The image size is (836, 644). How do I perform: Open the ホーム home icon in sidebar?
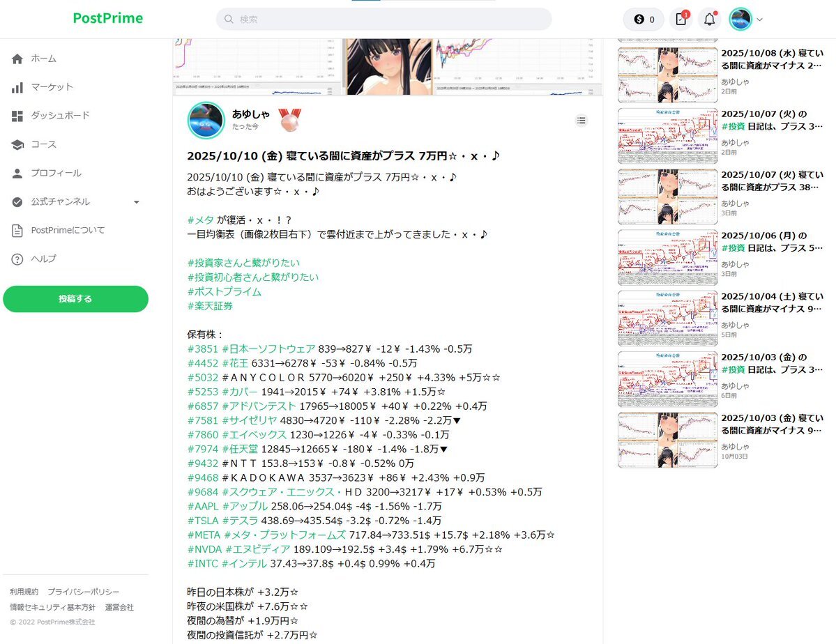pyautogui.click(x=17, y=59)
